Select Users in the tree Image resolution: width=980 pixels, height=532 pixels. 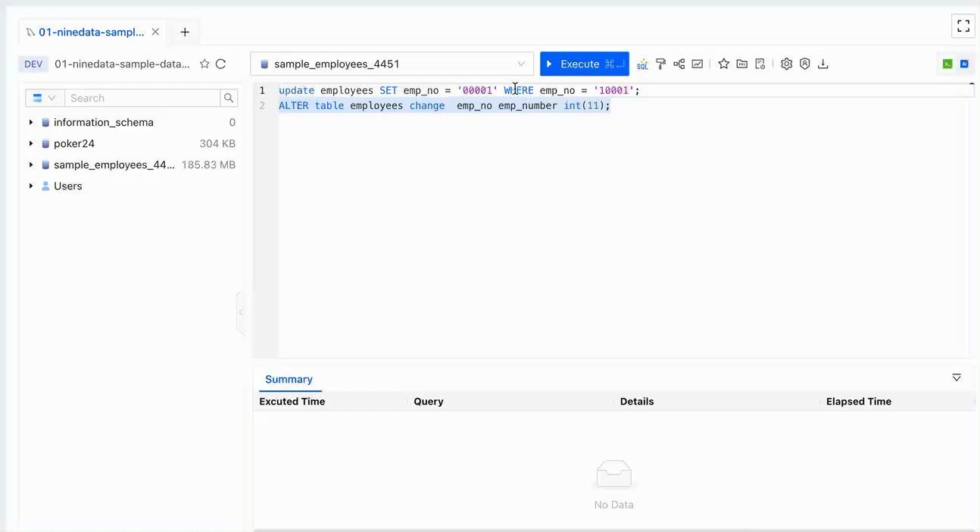pos(68,186)
